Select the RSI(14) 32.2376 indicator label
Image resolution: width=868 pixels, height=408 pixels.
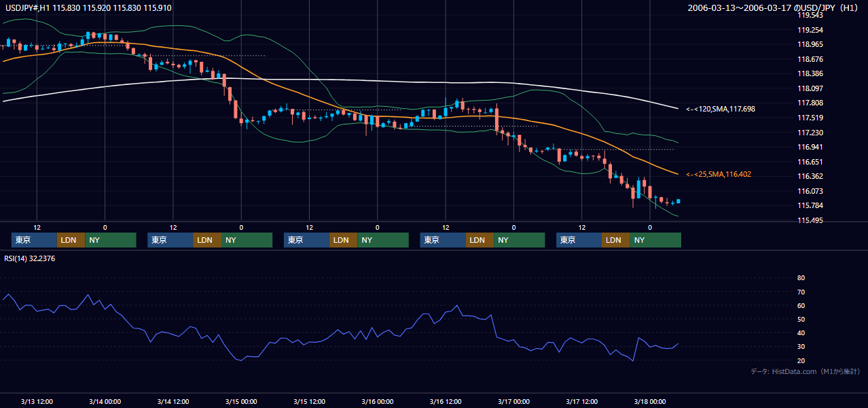30,258
